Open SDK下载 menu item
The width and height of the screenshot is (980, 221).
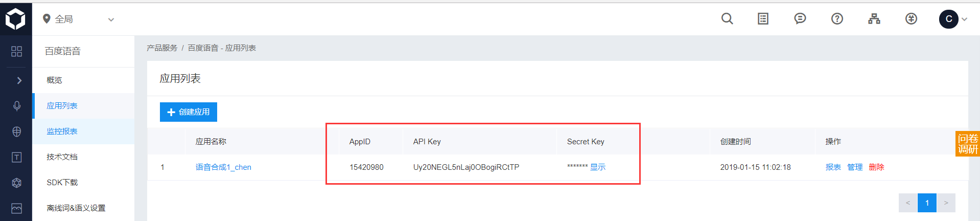[x=62, y=183]
